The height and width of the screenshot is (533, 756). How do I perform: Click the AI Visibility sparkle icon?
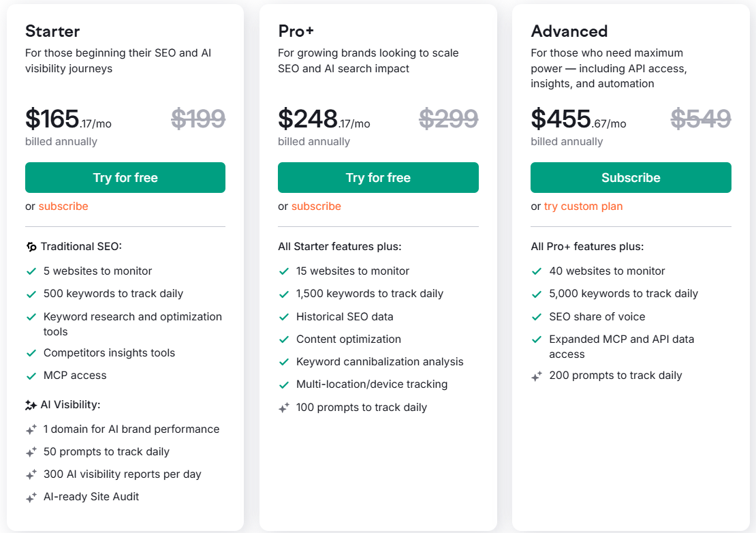[x=31, y=404]
